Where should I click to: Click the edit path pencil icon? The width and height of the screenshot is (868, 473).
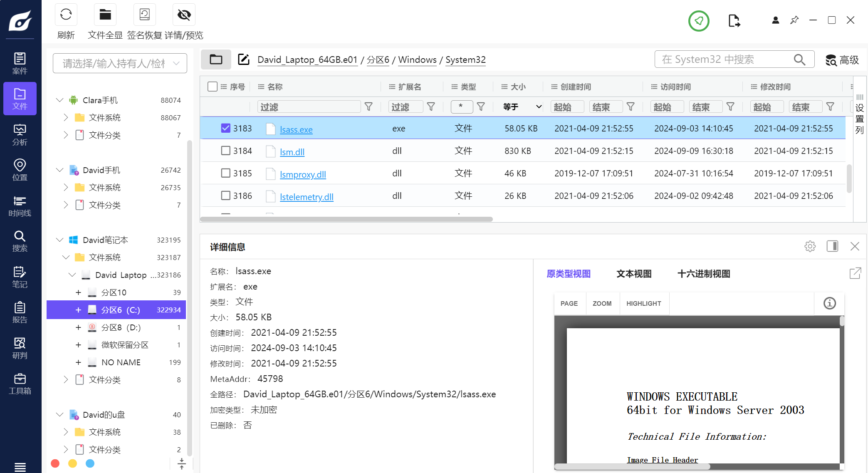coord(243,59)
